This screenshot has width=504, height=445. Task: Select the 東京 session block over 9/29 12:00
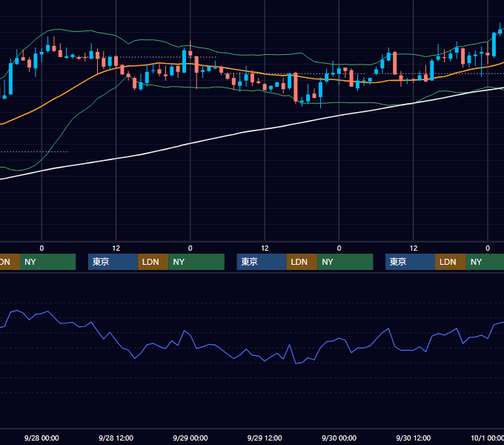coord(262,262)
